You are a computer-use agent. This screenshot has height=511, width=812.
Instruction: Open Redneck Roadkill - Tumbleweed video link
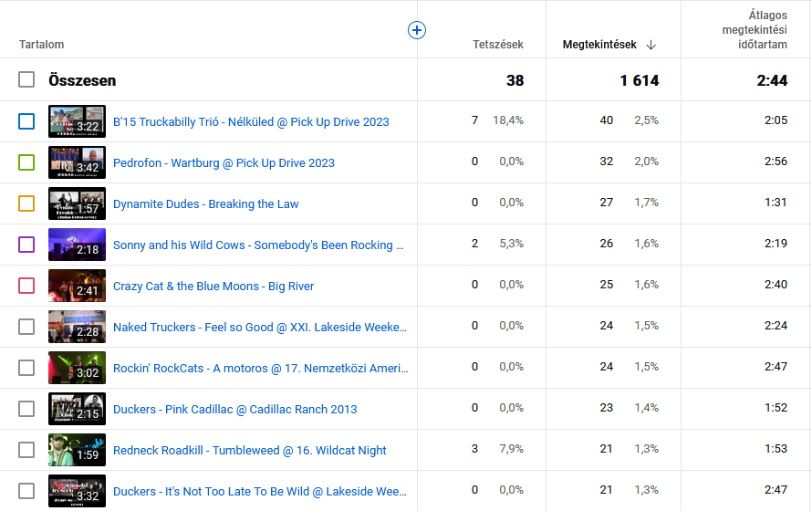click(249, 450)
